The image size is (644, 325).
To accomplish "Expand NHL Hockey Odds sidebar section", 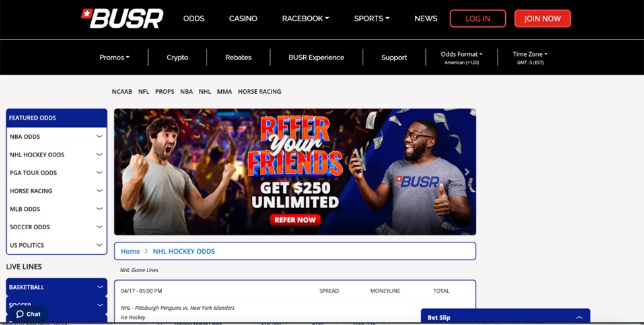I will pos(56,155).
